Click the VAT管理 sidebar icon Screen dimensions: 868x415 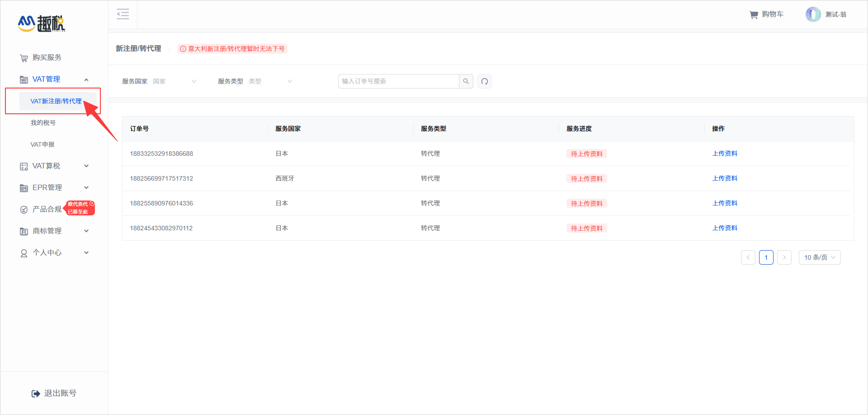(x=24, y=79)
